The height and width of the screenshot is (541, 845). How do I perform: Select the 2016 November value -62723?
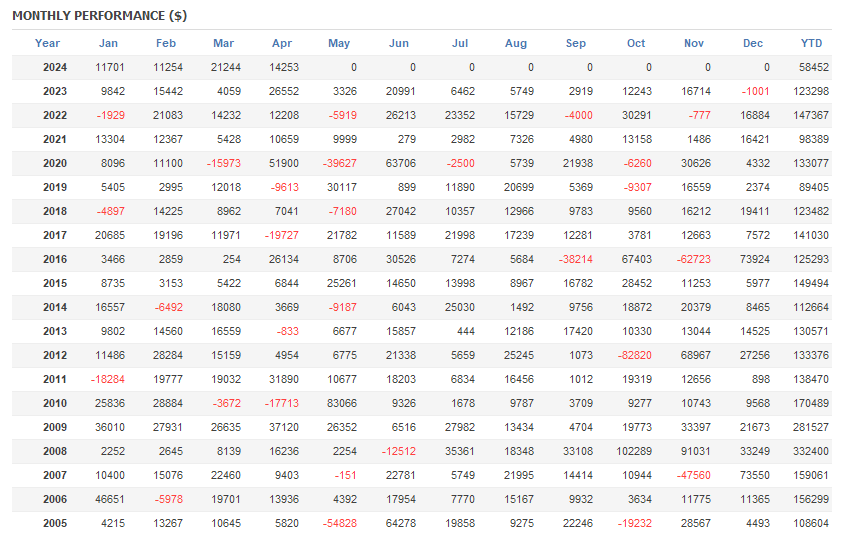point(694,259)
